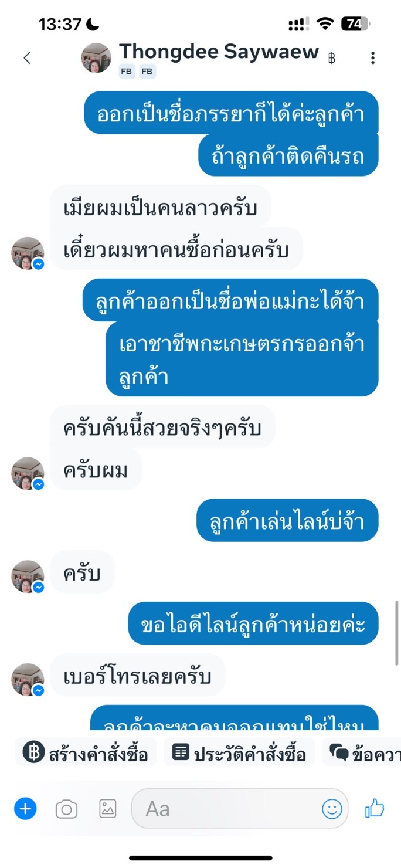Tap the second FB tag under the name
Viewport: 401px width, 868px height.
tap(147, 72)
